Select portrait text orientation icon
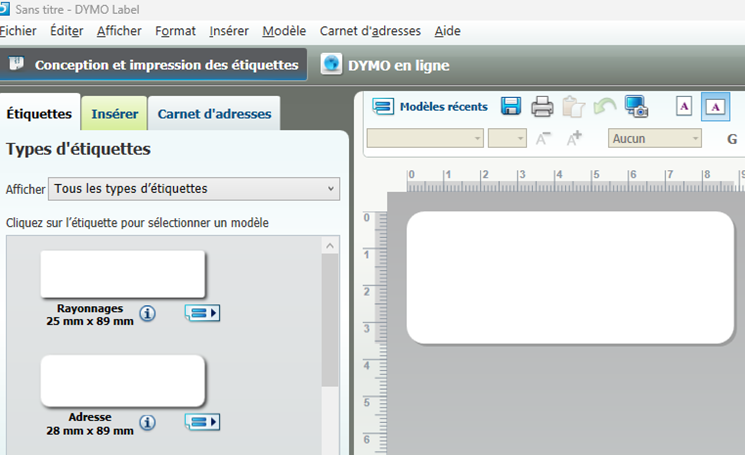The height and width of the screenshot is (455, 745). [684, 106]
